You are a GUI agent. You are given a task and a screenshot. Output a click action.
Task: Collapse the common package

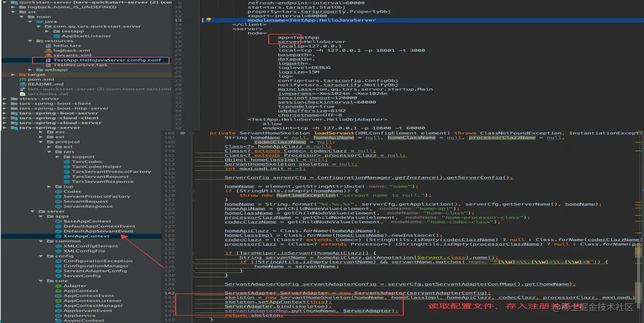click(x=41, y=241)
